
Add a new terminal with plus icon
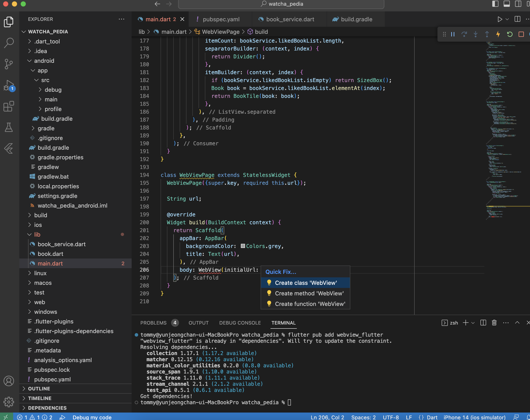466,323
